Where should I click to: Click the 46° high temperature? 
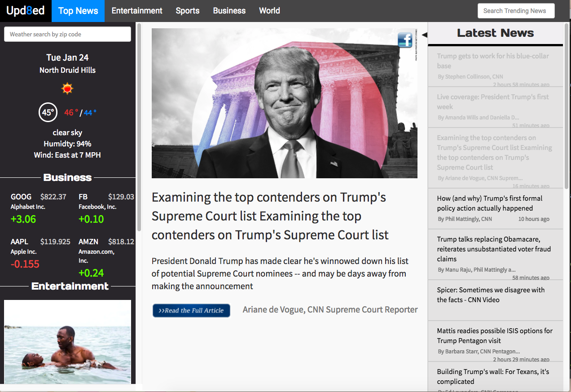(71, 113)
